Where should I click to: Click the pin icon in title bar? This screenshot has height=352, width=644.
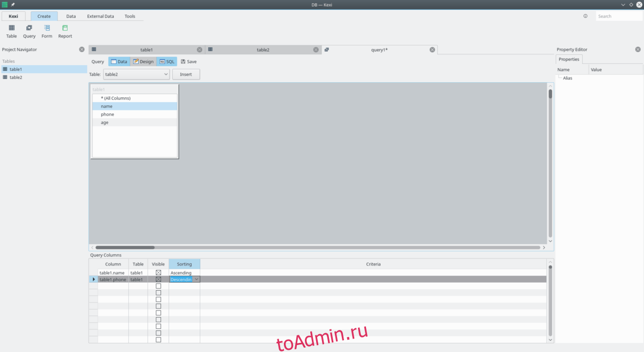[x=13, y=4]
